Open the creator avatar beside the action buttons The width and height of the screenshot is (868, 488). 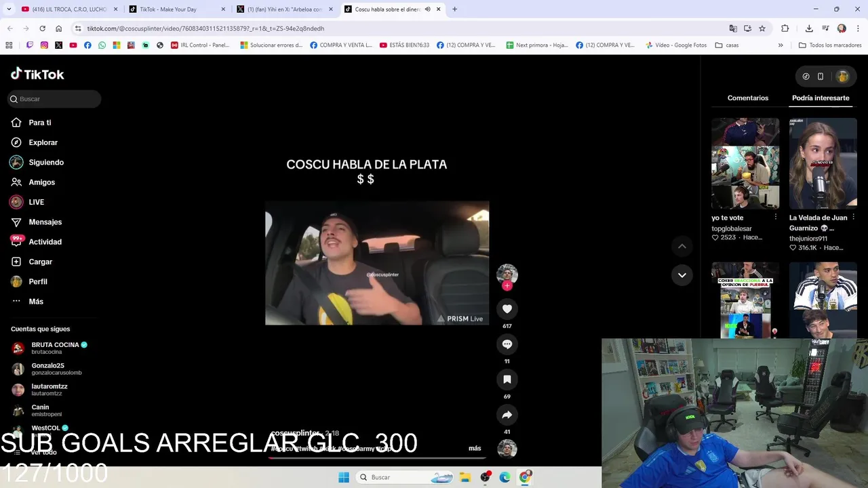tap(507, 274)
